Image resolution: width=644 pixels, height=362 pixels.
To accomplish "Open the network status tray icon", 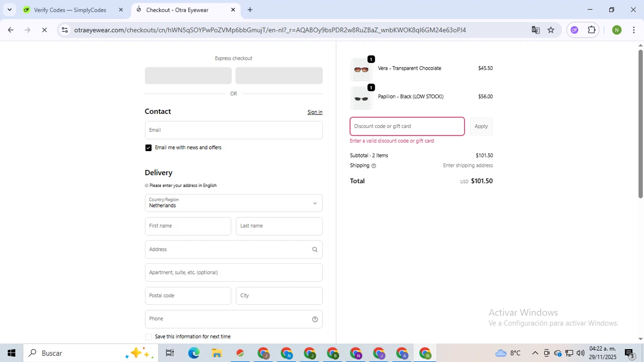I will tap(569, 353).
